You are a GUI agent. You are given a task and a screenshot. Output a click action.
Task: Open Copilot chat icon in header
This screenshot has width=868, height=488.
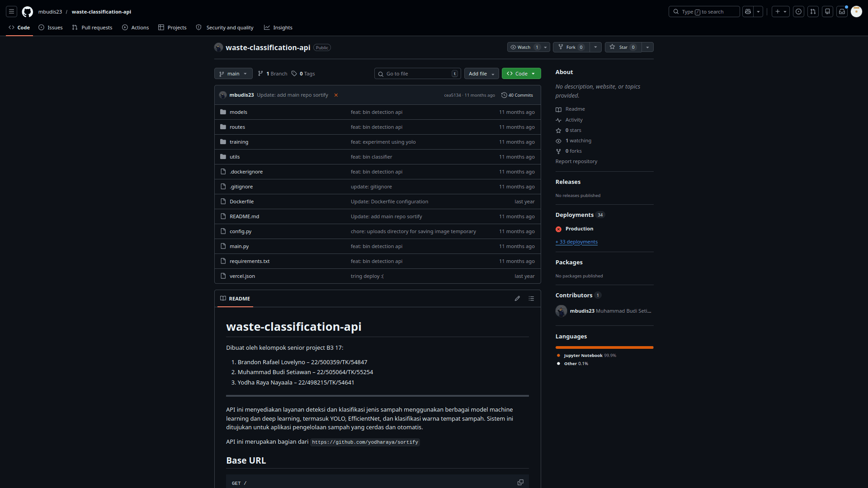(748, 12)
